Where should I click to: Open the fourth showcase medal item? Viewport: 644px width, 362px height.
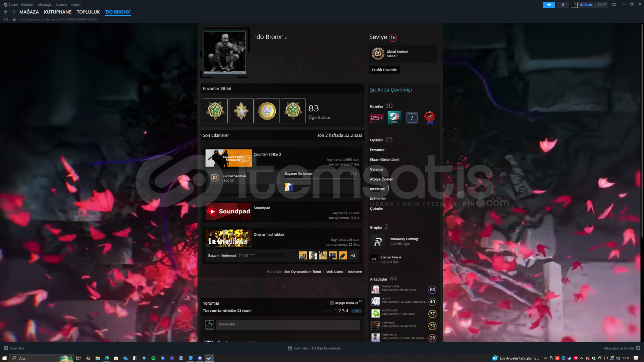coord(293,111)
